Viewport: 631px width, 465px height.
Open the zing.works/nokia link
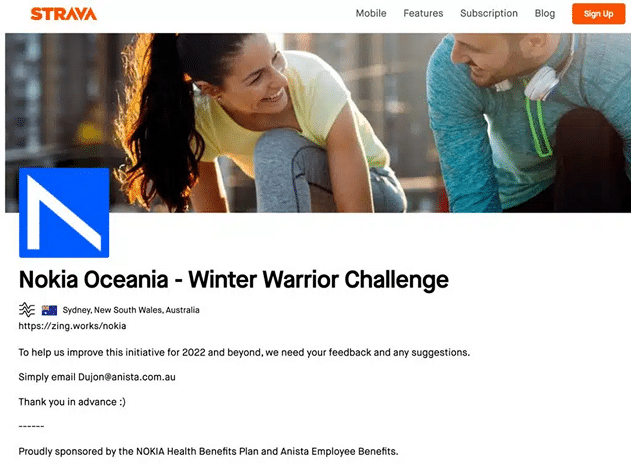72,326
